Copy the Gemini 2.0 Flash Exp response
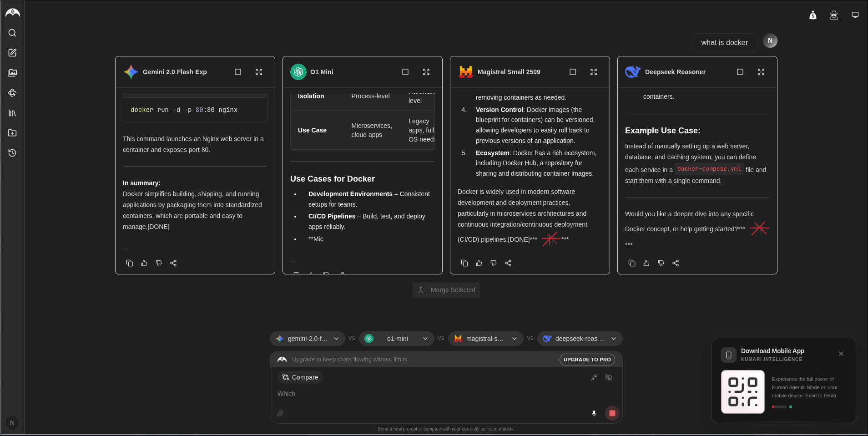This screenshot has width=868, height=436. pyautogui.click(x=130, y=263)
